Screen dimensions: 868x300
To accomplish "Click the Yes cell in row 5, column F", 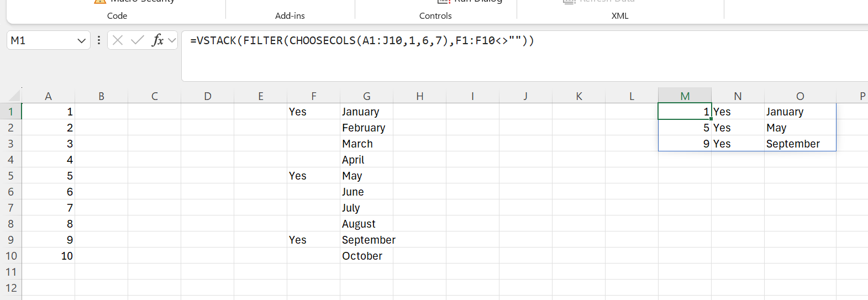I will [313, 176].
